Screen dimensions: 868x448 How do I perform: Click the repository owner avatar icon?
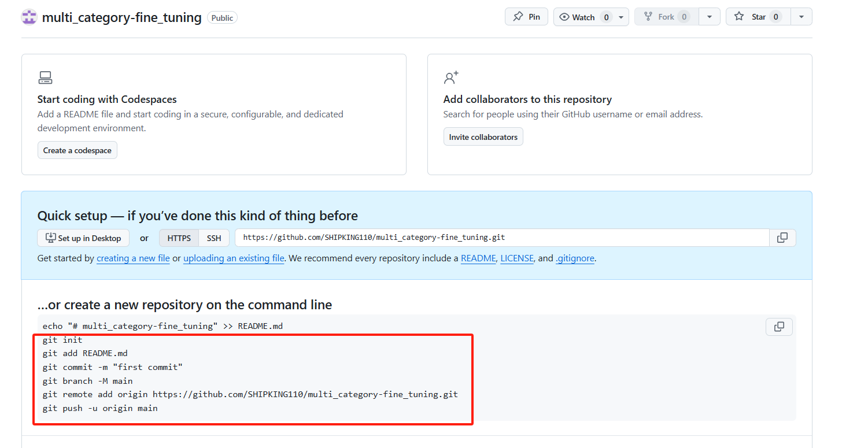29,17
